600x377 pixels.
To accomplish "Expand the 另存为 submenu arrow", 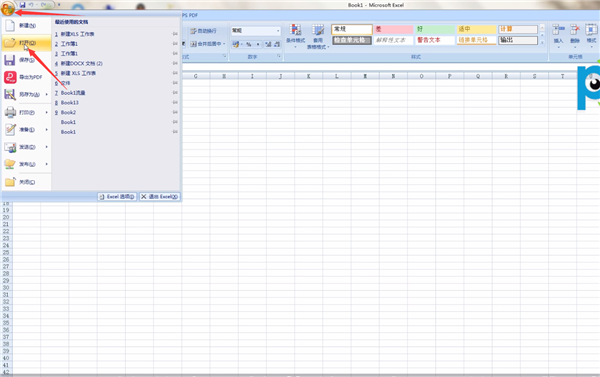I will click(x=47, y=95).
